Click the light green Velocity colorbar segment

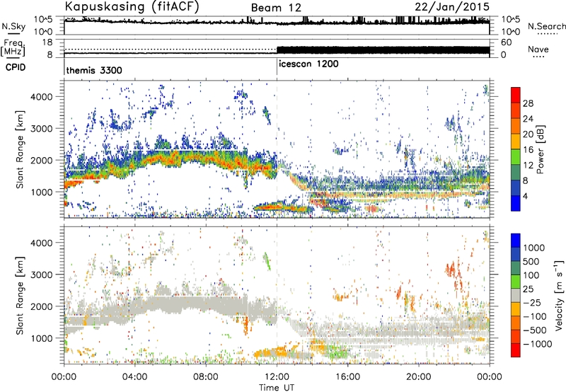[516, 282]
